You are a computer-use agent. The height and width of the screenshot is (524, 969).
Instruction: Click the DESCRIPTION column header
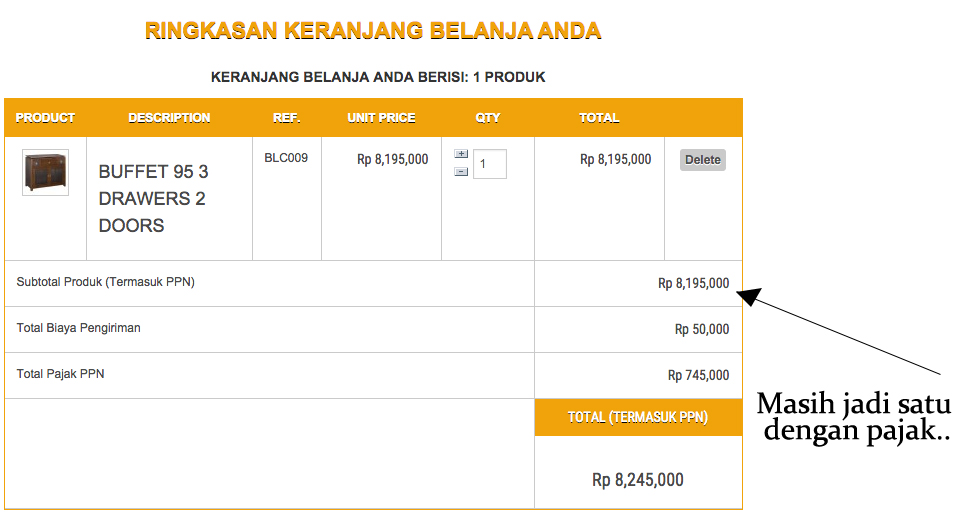(x=169, y=118)
